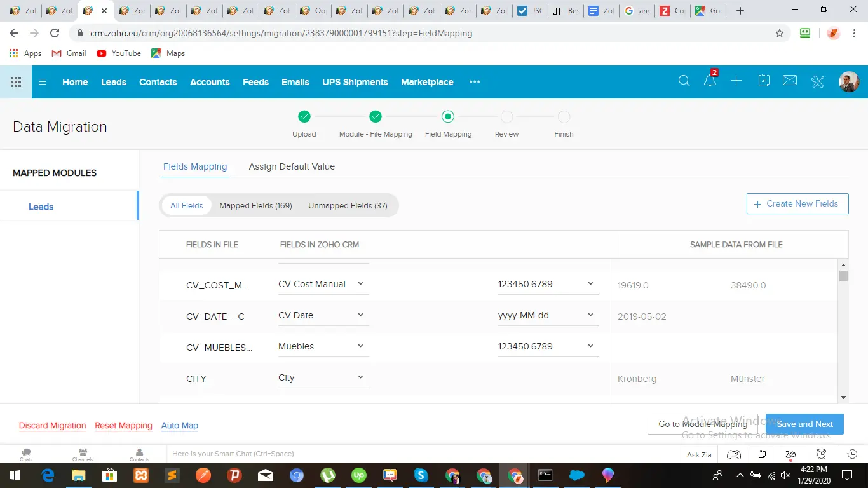
Task: Click the Discard Migration link
Action: [52, 426]
